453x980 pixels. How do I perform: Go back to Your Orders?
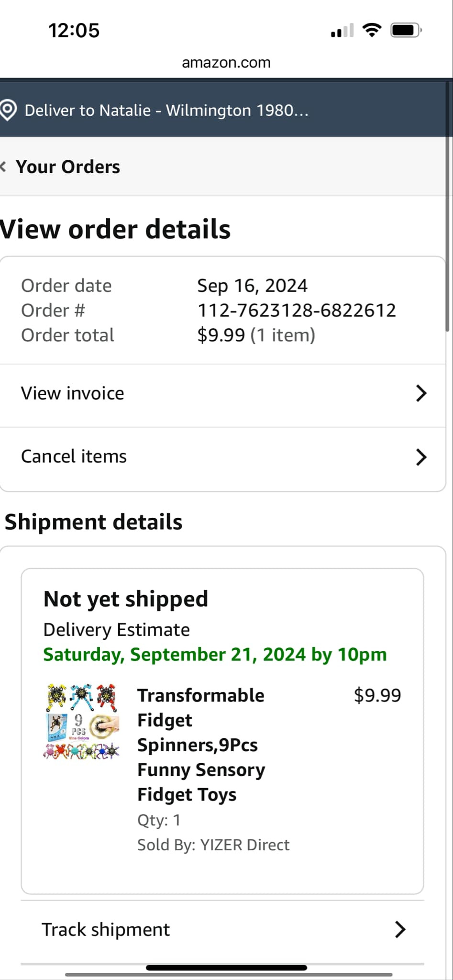click(x=68, y=167)
